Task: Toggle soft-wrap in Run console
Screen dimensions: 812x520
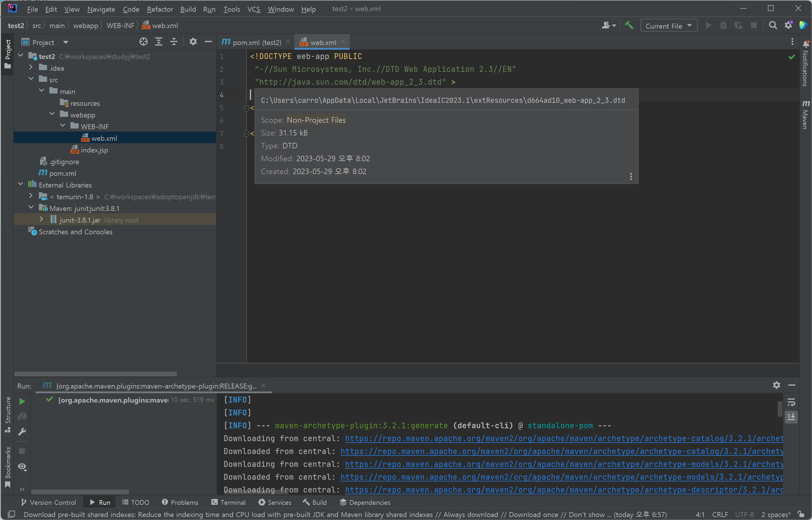Action: (791, 402)
